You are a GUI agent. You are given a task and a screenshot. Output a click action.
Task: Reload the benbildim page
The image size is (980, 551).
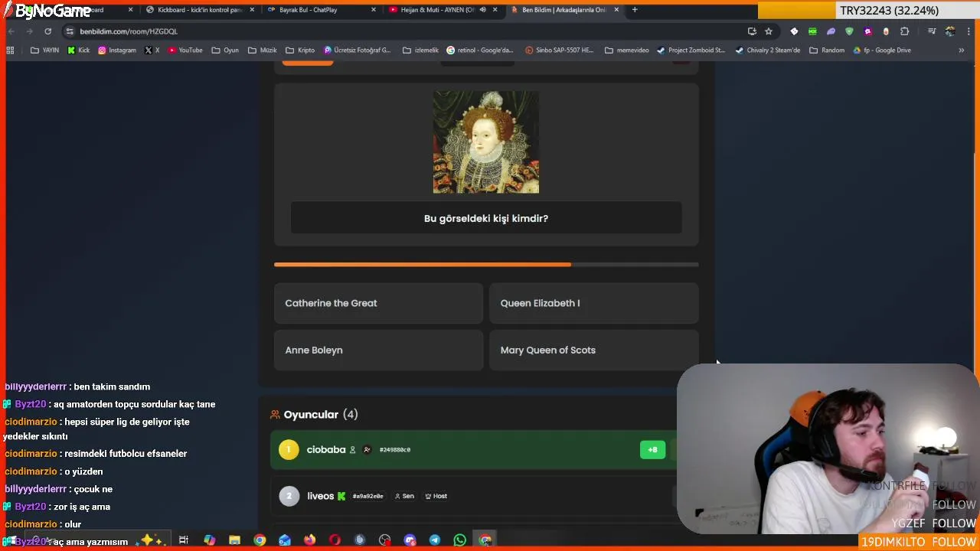click(x=47, y=31)
